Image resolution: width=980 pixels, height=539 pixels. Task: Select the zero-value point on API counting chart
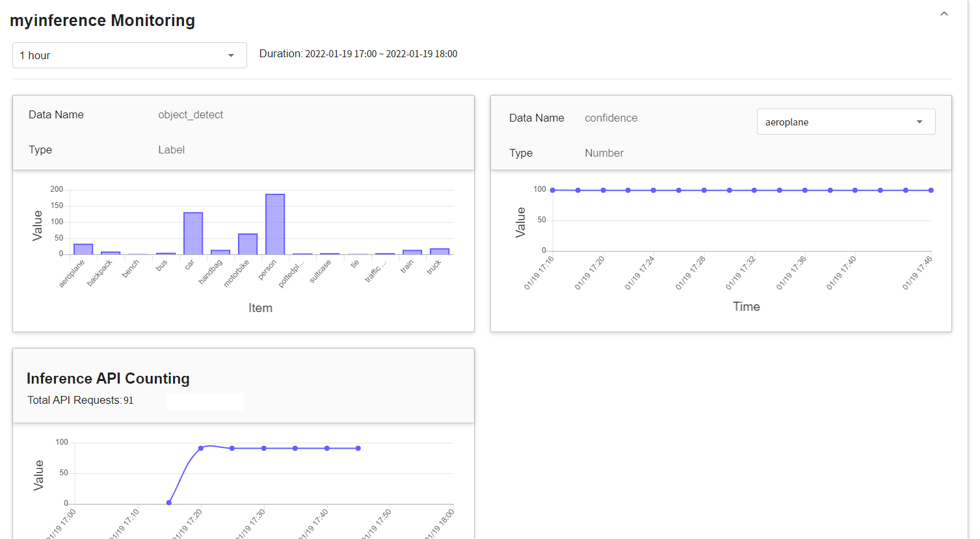[x=169, y=503]
